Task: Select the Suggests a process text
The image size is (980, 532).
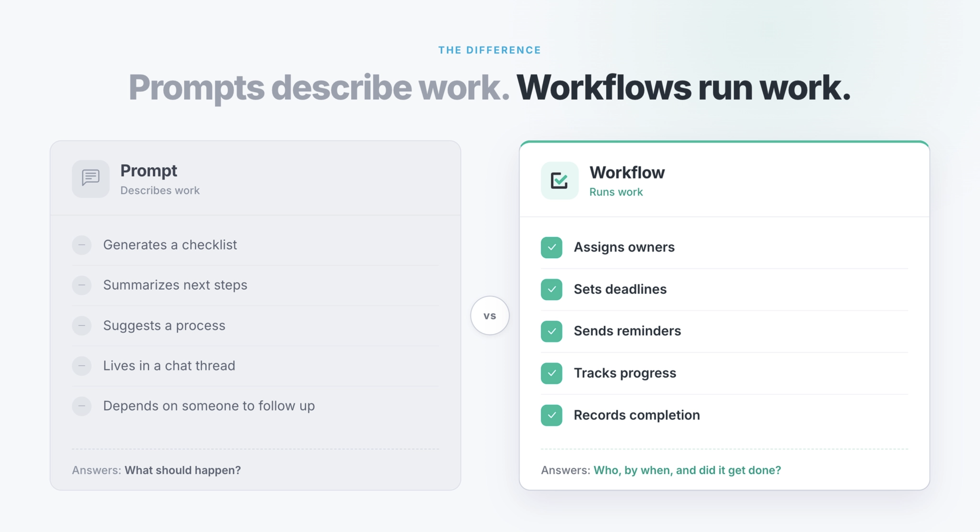Action: coord(164,326)
